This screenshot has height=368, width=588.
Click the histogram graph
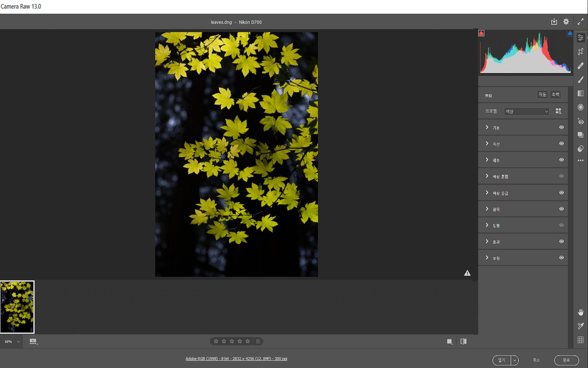(x=525, y=52)
